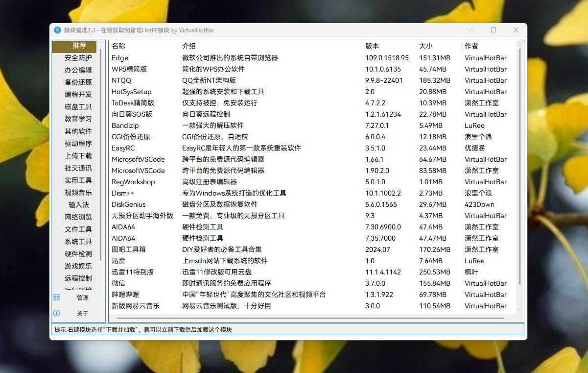Select the ToDesk精简版 row
Viewport: 588px width, 373px height.
click(312, 103)
